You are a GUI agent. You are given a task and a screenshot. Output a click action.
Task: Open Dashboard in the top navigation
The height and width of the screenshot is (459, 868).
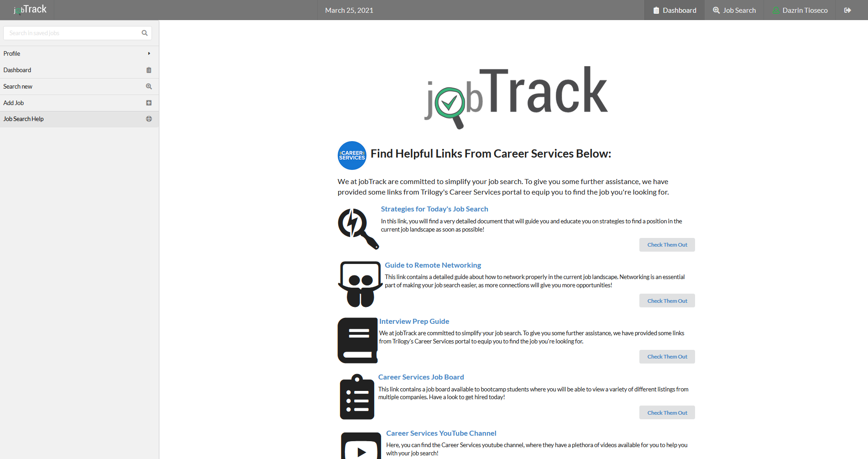pyautogui.click(x=675, y=10)
